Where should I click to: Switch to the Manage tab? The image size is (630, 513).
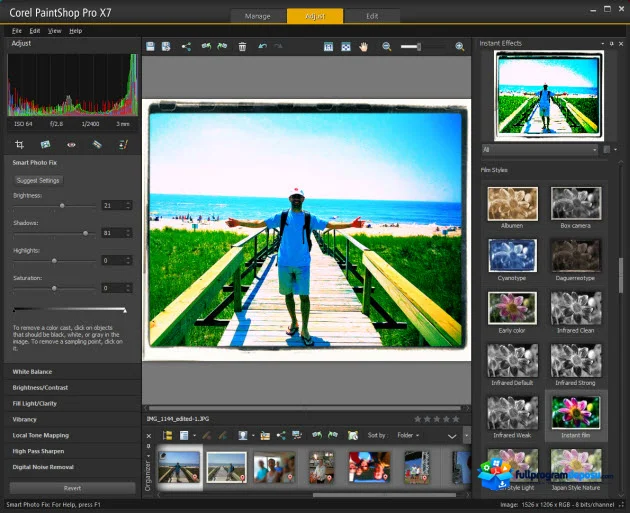258,16
